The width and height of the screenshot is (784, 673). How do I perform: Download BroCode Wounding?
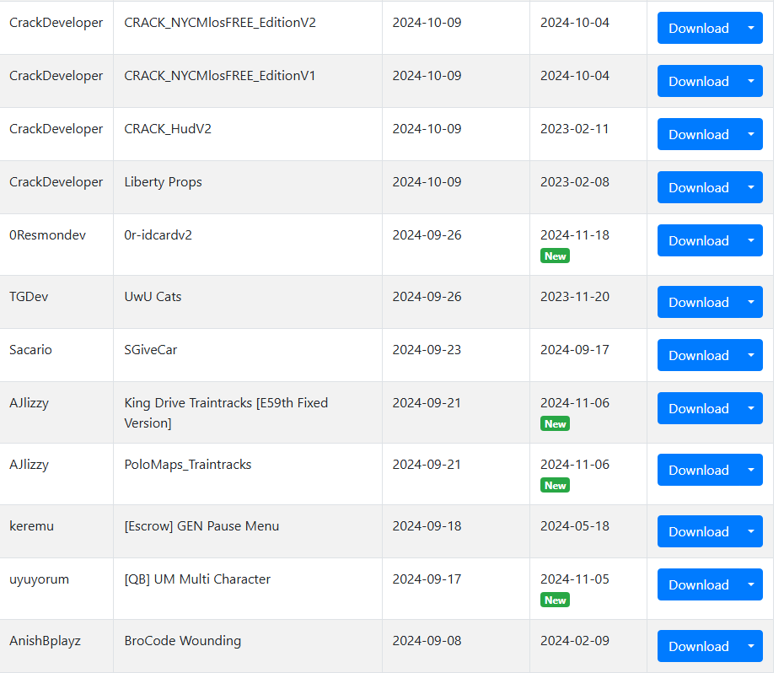point(699,645)
